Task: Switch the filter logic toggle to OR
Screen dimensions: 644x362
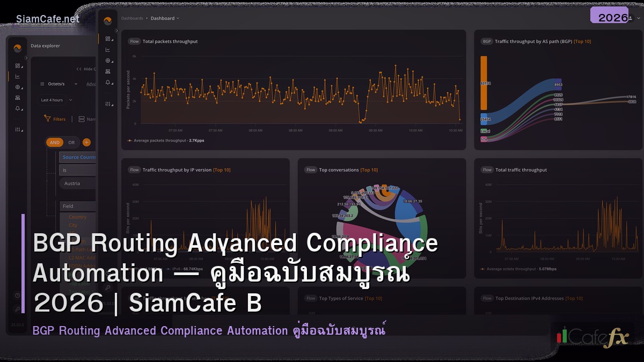Action: pyautogui.click(x=72, y=143)
